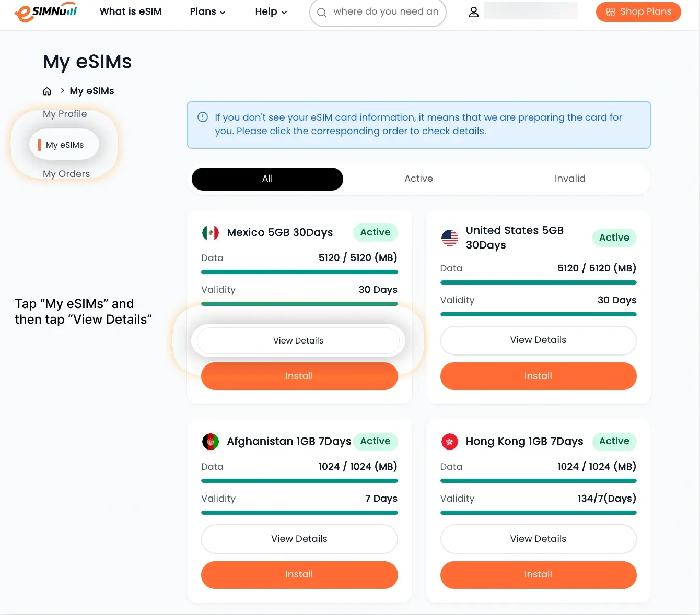Click the Mexico flag icon
The height and width of the screenshot is (615, 700).
(211, 233)
